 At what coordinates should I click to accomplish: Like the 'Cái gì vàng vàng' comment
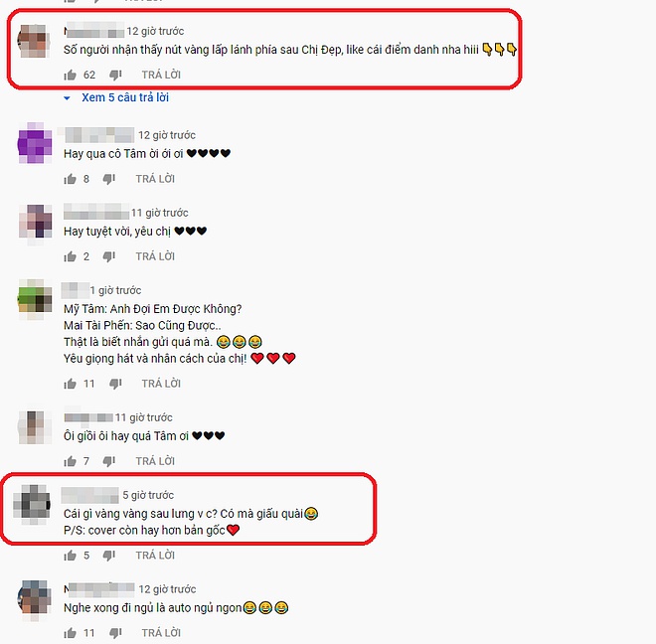click(70, 556)
